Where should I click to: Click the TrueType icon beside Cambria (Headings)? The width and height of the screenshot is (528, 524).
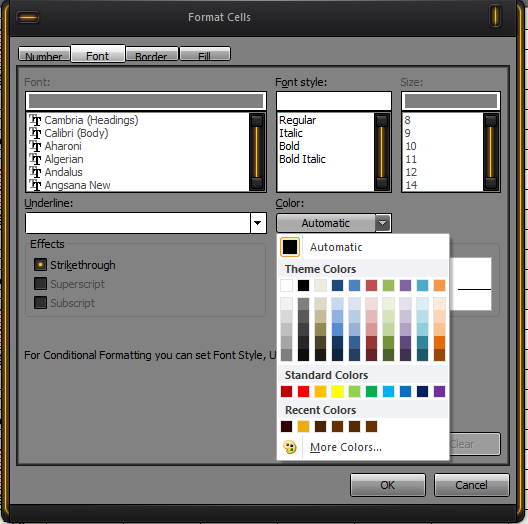coord(35,120)
